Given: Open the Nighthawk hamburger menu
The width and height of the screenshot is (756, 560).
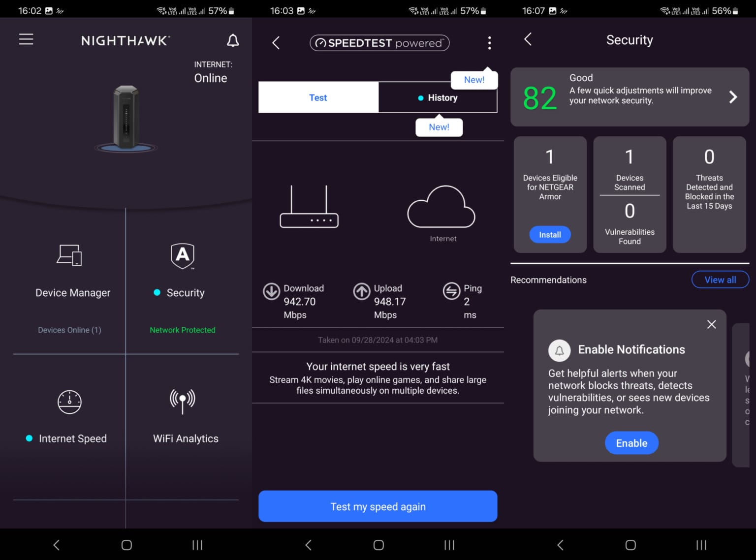Looking at the screenshot, I should click(26, 39).
